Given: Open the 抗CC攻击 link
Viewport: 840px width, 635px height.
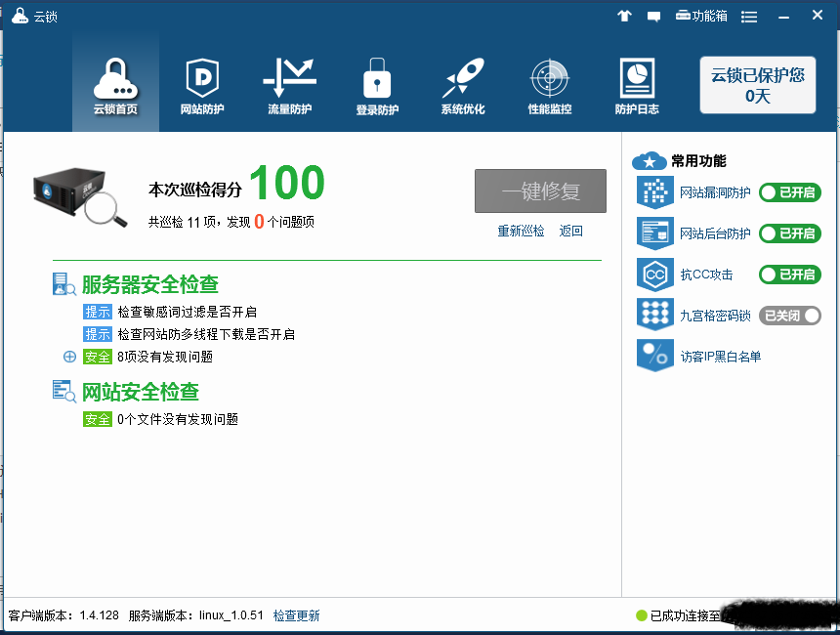Looking at the screenshot, I should (706, 275).
